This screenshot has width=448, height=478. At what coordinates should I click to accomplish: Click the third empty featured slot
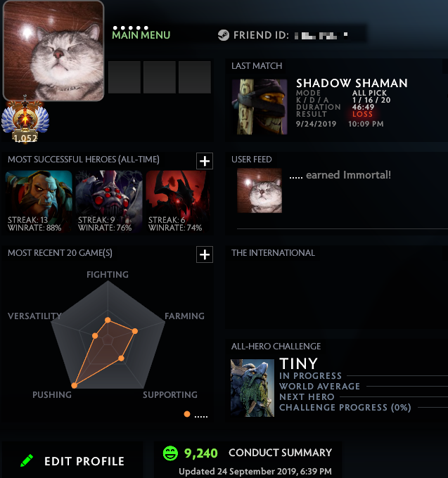coord(195,77)
